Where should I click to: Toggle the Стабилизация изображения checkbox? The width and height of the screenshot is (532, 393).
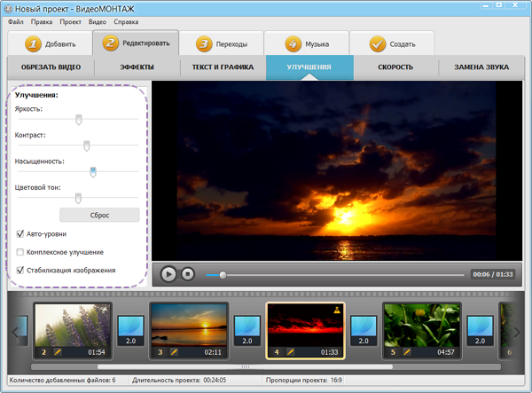20,271
